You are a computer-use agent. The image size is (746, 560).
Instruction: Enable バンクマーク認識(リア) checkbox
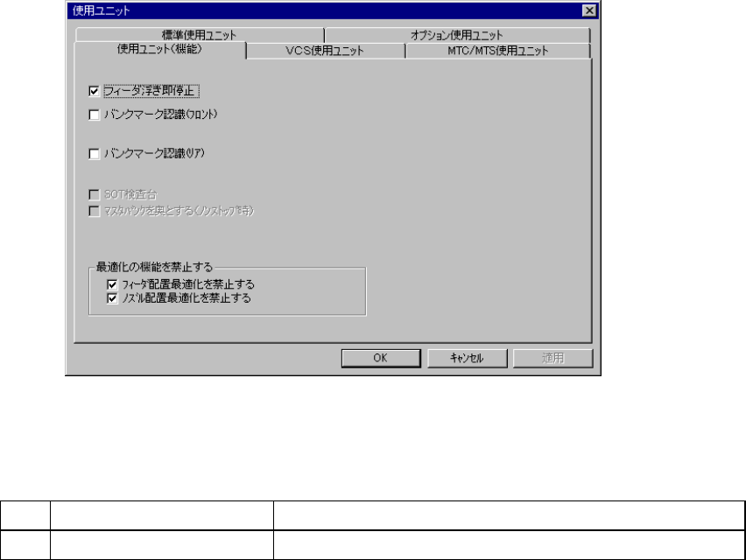pos(94,153)
